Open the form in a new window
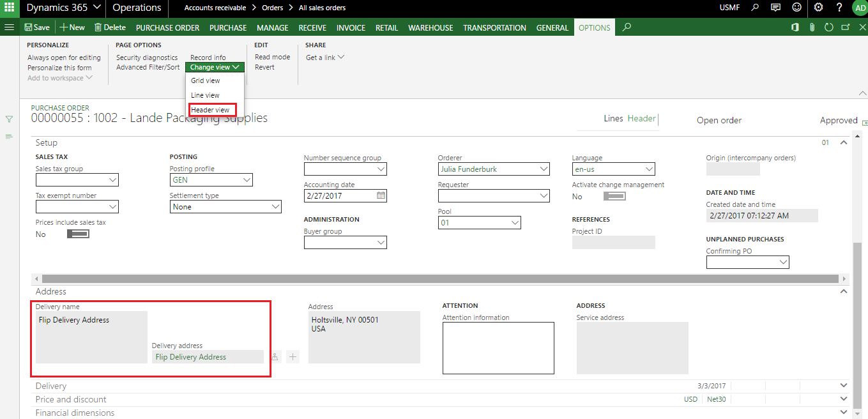This screenshot has height=419, width=868. (845, 27)
